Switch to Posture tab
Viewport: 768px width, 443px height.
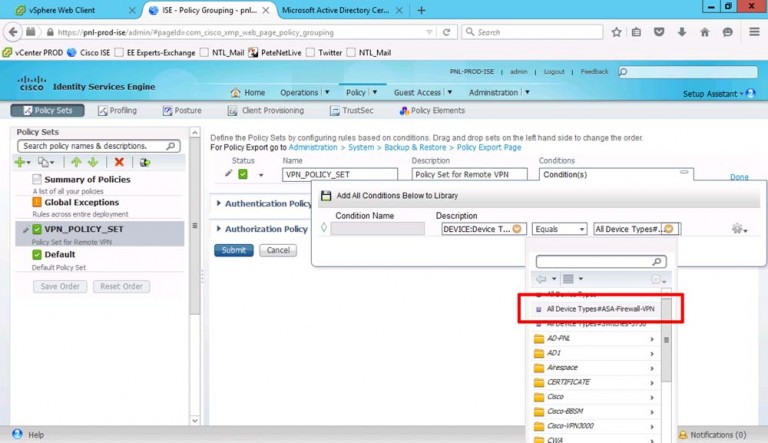pyautogui.click(x=182, y=111)
